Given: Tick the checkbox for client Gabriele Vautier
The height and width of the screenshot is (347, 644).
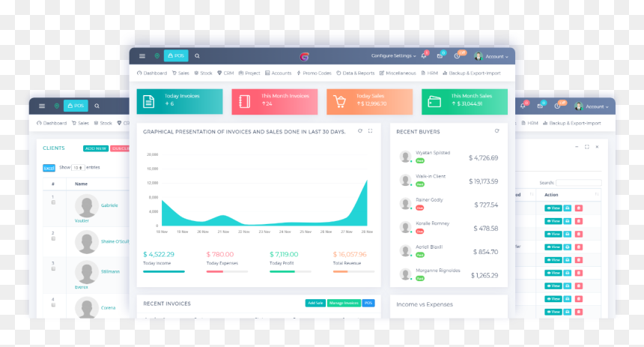Looking at the screenshot, I should point(53,202).
